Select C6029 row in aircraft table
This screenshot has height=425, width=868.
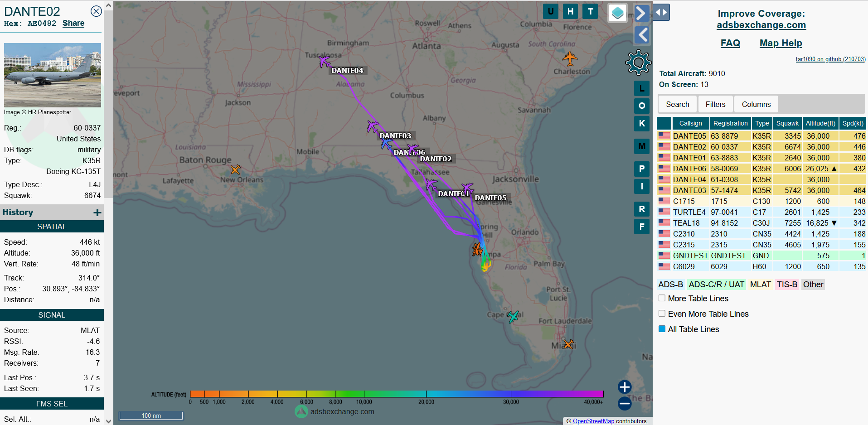click(x=761, y=266)
